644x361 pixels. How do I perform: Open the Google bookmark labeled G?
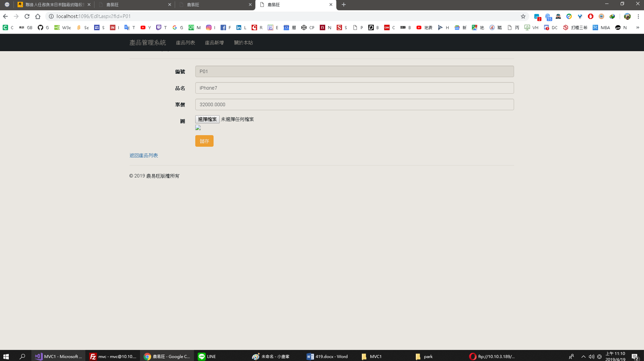click(178, 27)
